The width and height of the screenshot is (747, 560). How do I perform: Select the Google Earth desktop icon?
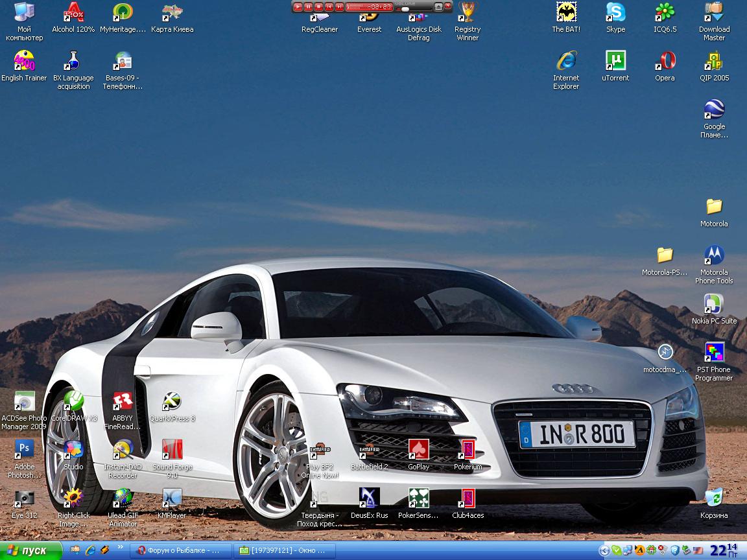714,110
